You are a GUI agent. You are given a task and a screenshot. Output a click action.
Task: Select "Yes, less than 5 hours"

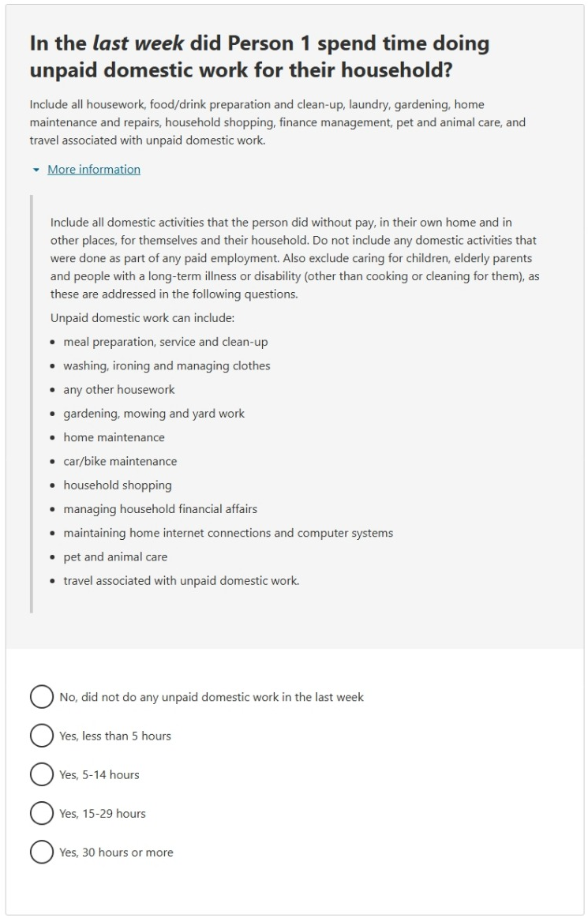41,736
